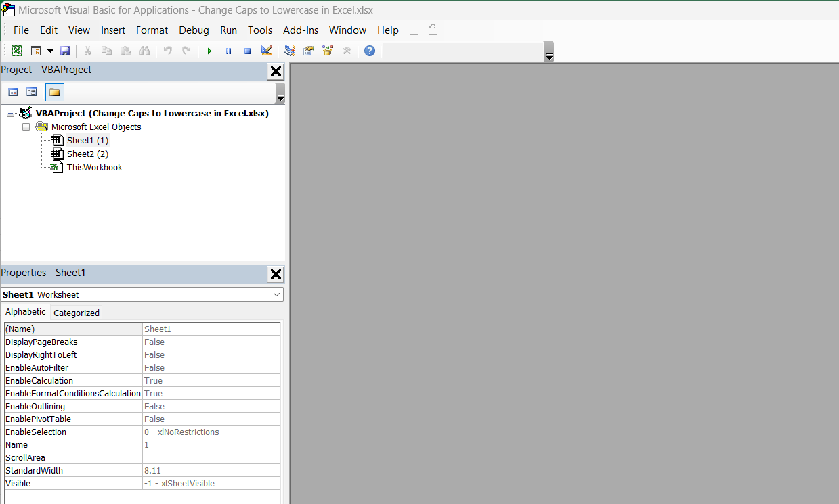Click the Copy toolbar icon

pyautogui.click(x=106, y=51)
